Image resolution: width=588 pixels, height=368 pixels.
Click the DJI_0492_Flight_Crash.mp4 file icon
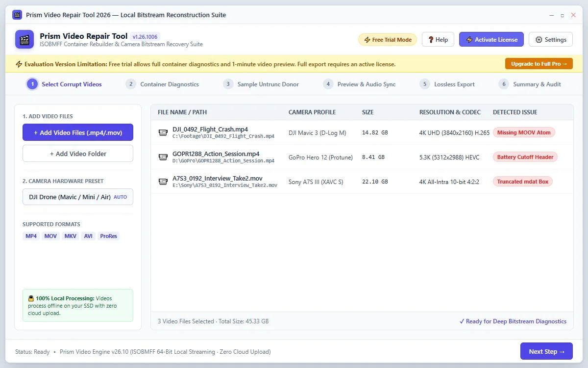(x=163, y=132)
